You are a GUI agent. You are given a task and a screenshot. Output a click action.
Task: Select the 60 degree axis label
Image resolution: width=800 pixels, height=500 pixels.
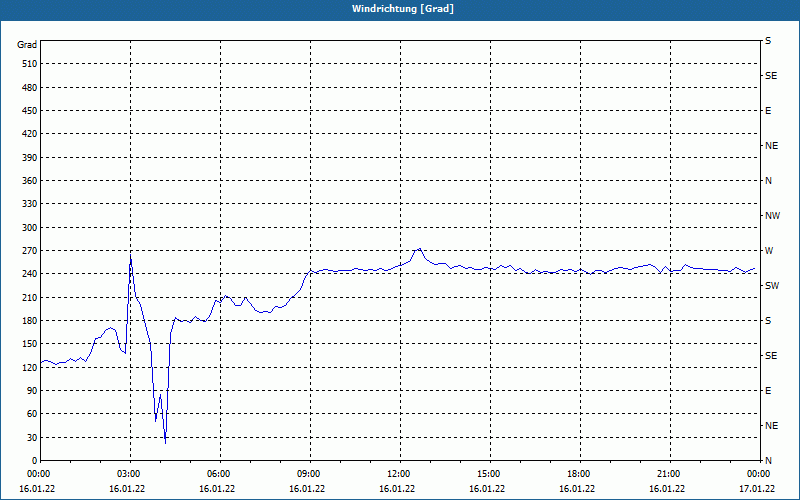coord(32,414)
